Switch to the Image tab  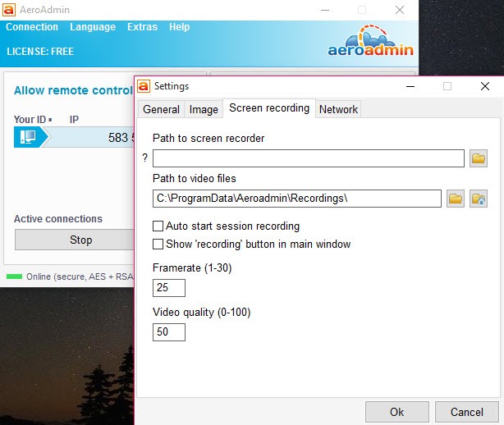pos(204,110)
